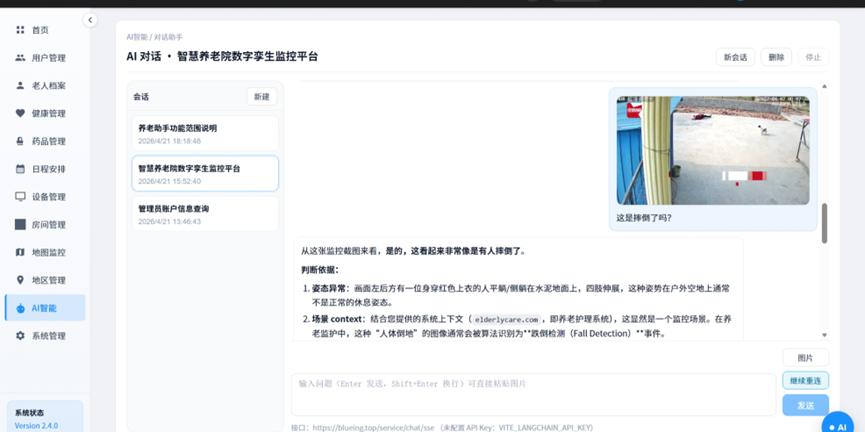The image size is (865, 432).
Task: Collapse the sidebar with the chevron button
Action: point(90,20)
